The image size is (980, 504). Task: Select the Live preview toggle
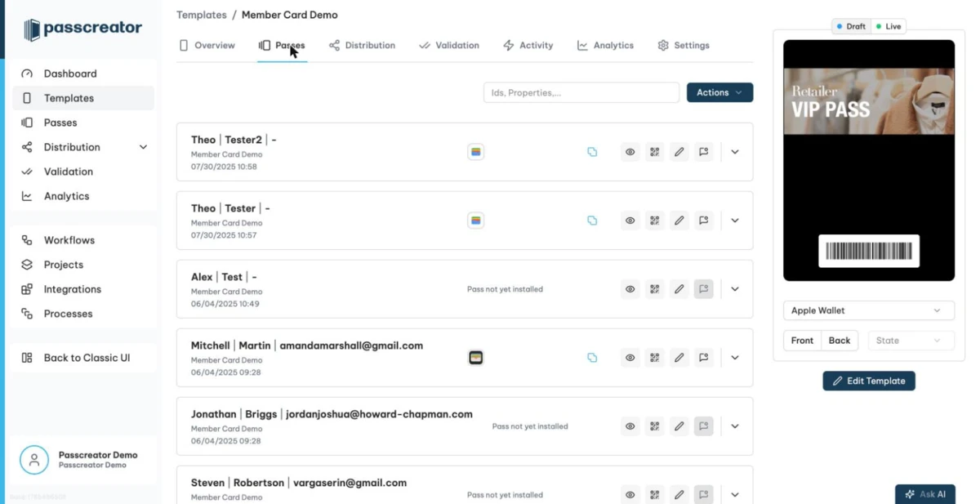[x=889, y=27]
